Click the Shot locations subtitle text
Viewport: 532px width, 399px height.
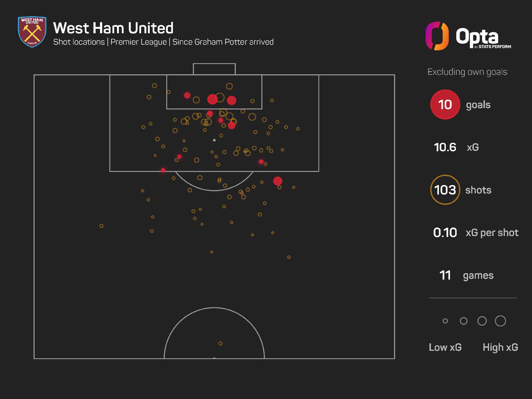[x=79, y=42]
